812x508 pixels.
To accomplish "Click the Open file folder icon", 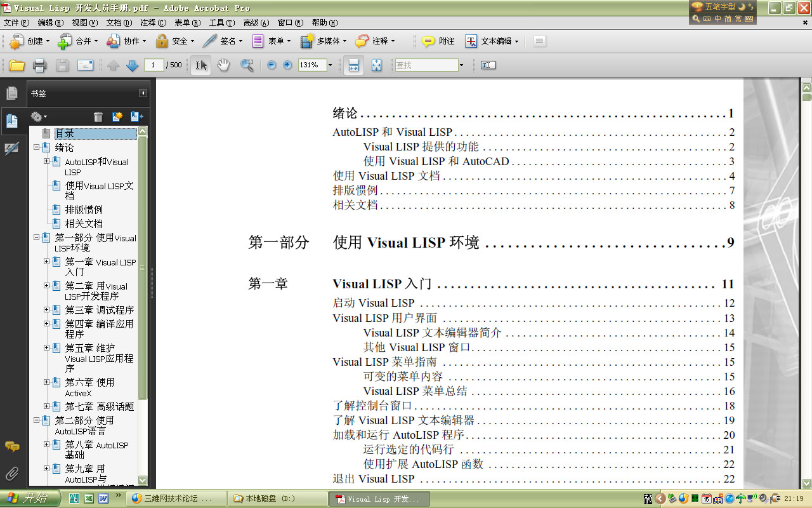I will coord(16,65).
